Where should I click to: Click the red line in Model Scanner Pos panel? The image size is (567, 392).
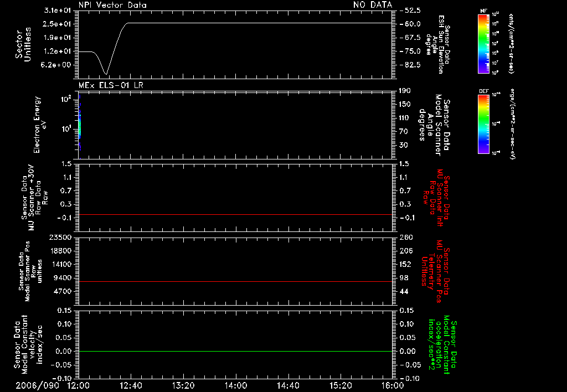[235, 281]
